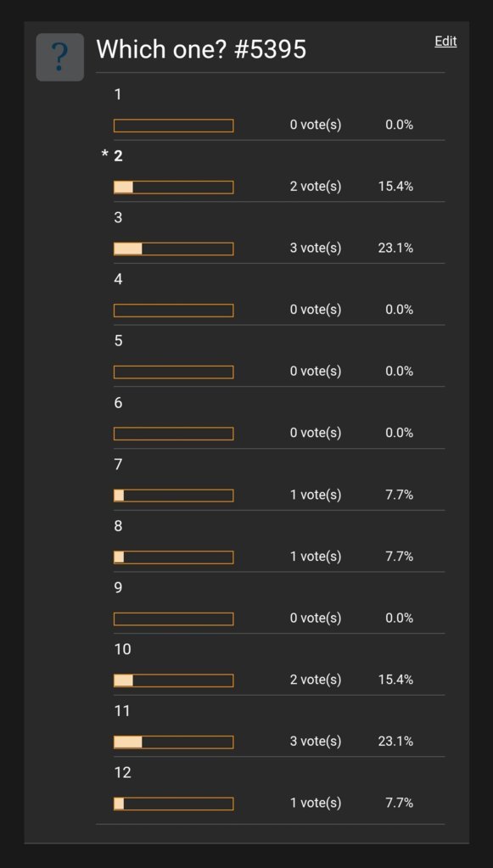Click the bolded option 2 label
Viewport: 493px width, 868px height.
119,156
